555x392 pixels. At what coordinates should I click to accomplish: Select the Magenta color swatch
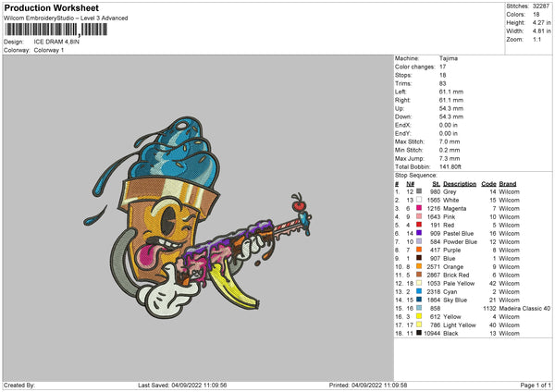(419, 208)
